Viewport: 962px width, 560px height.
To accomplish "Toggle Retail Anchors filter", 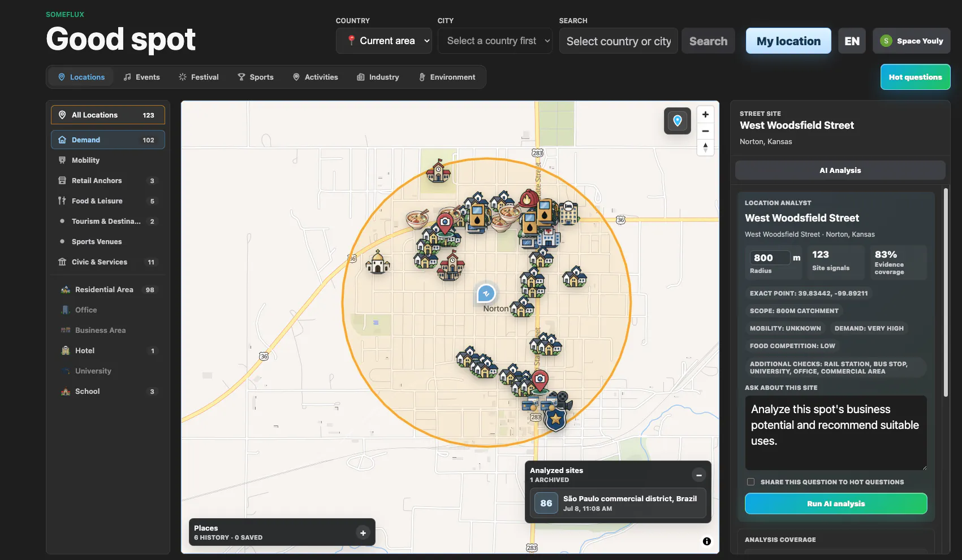I will click(108, 180).
